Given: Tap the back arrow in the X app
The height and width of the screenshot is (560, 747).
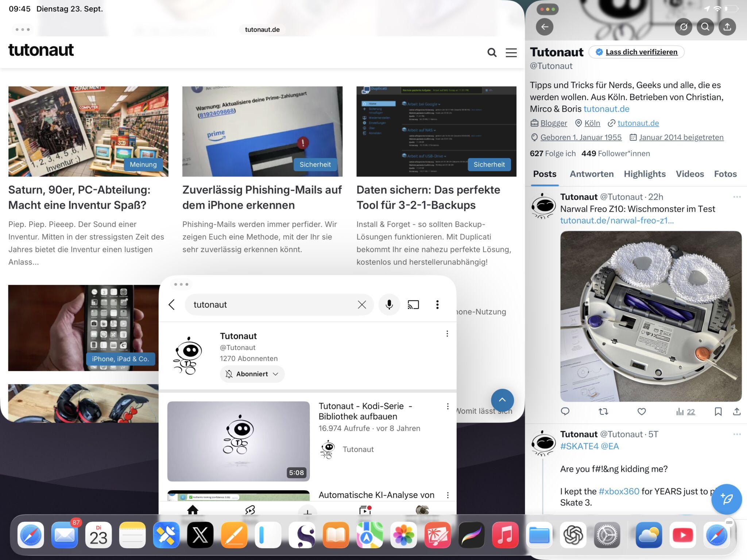Looking at the screenshot, I should coord(545,27).
